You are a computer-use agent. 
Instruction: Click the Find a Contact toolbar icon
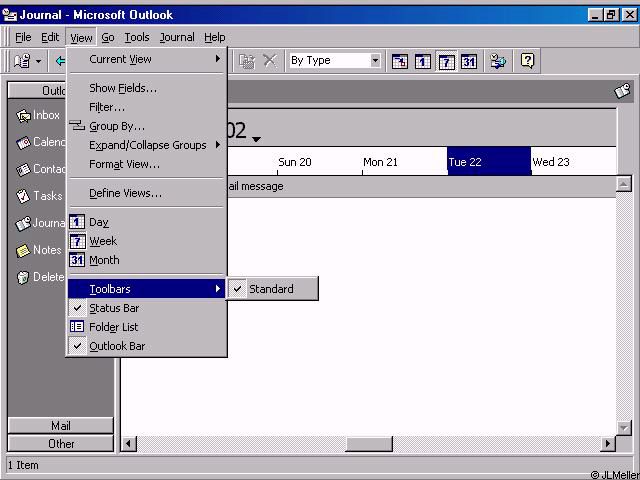click(x=498, y=61)
